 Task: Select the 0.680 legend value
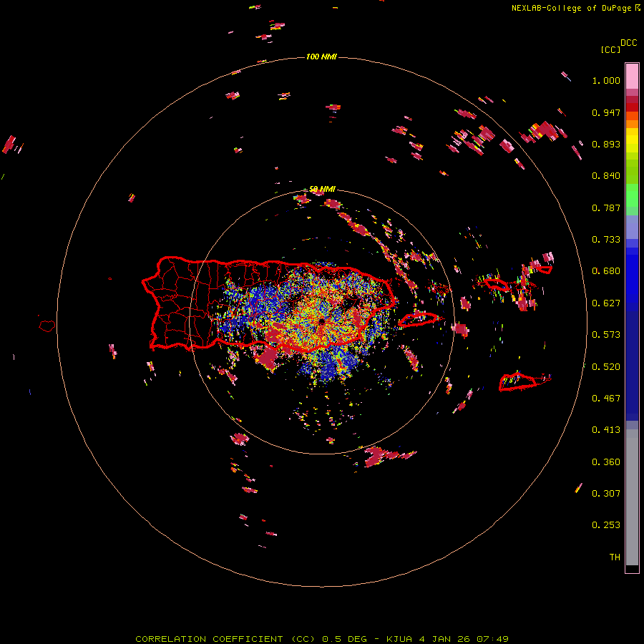(x=606, y=271)
